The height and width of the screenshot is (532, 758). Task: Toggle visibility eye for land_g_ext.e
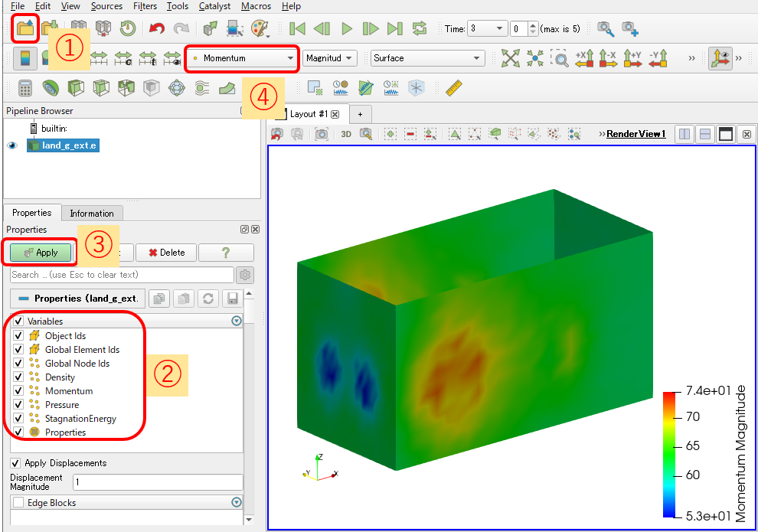pos(12,145)
